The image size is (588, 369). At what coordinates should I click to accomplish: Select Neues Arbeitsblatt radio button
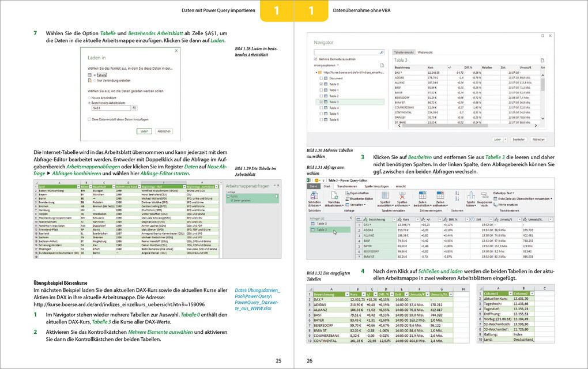[x=89, y=98]
